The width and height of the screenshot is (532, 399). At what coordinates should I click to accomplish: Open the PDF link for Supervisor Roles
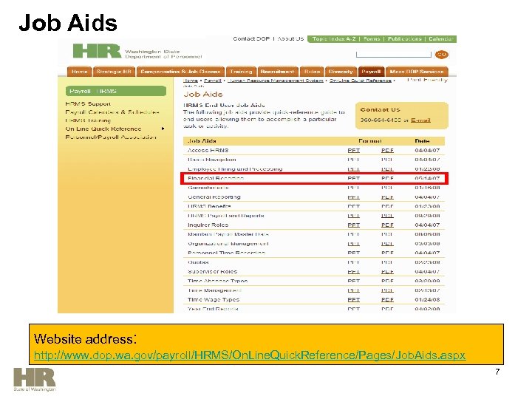[x=387, y=272]
